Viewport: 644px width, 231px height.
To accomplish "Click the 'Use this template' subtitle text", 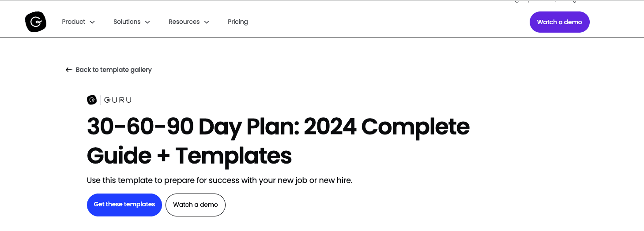I will (x=219, y=180).
